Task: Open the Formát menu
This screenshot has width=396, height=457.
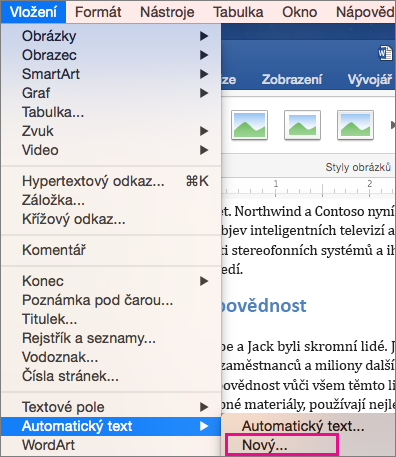Action: (98, 12)
